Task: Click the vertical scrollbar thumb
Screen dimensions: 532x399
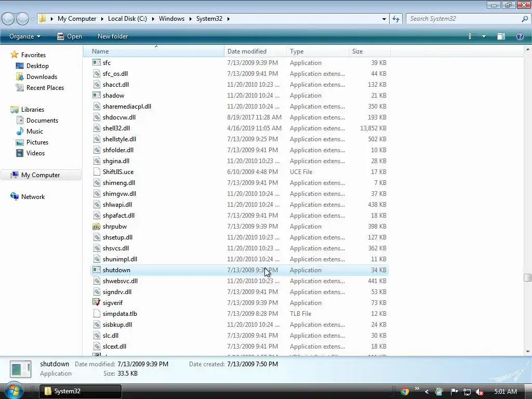Action: pyautogui.click(x=527, y=277)
